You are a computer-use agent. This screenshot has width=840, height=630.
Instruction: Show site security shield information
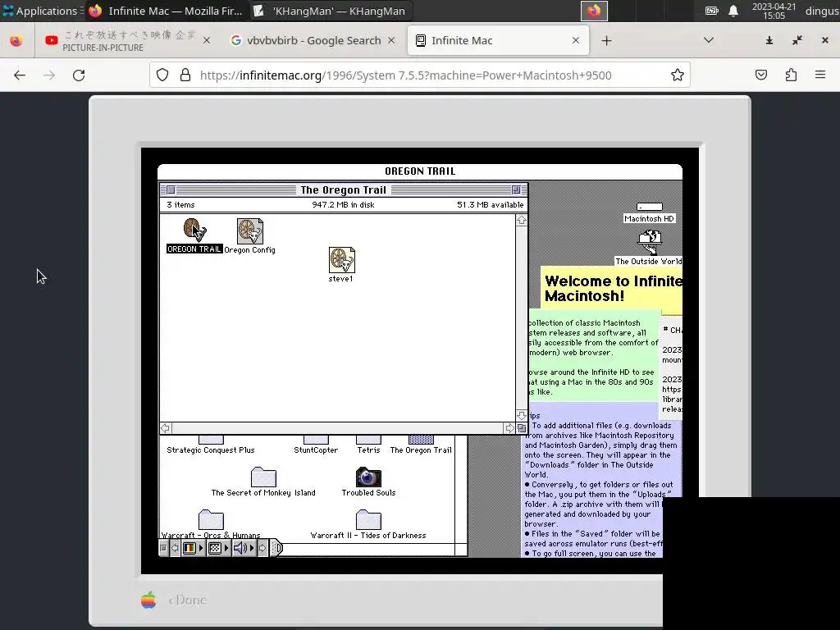tap(162, 75)
